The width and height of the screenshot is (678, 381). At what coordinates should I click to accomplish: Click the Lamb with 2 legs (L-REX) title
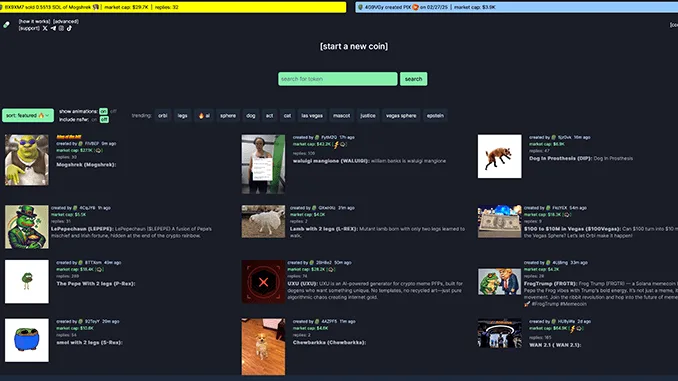tap(323, 229)
